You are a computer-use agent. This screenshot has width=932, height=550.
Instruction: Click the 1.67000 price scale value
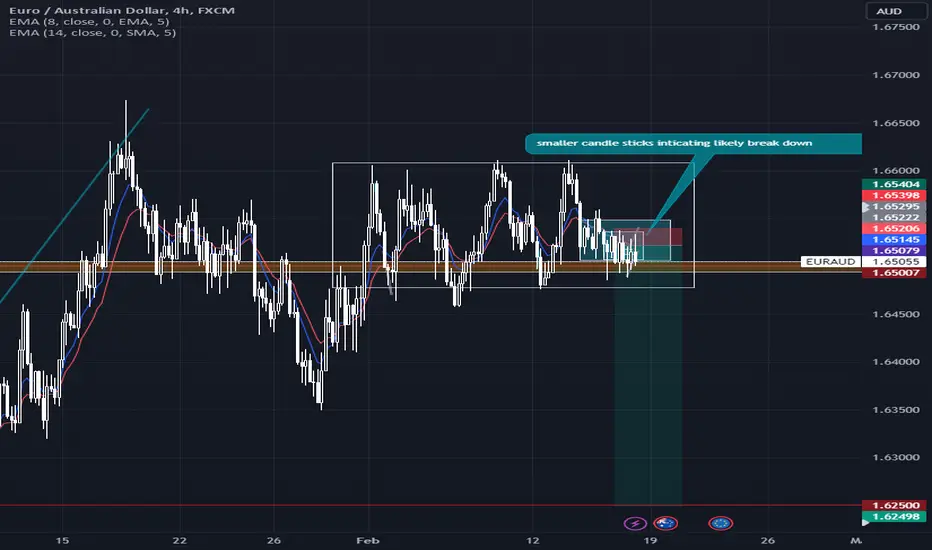tap(896, 75)
